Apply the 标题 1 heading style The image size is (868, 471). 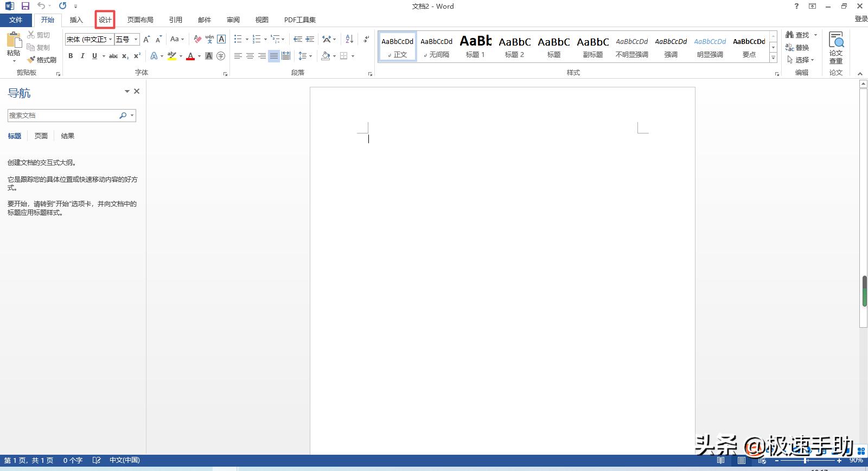tap(476, 46)
